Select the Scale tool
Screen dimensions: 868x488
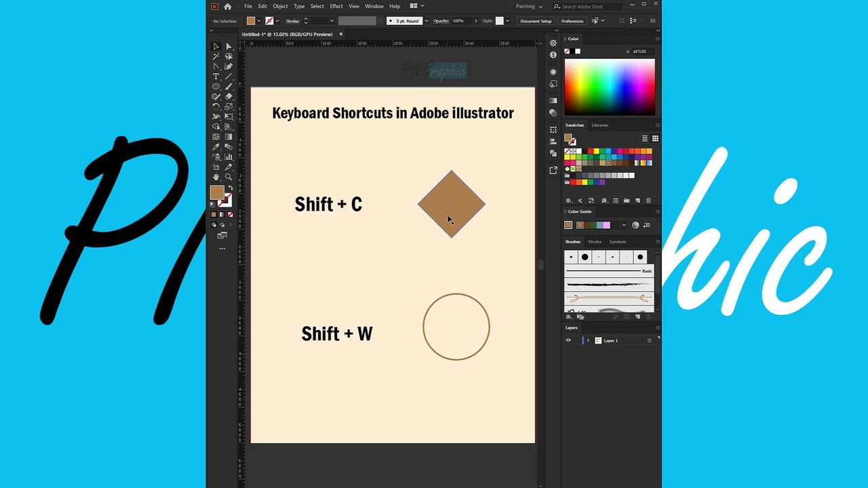229,106
